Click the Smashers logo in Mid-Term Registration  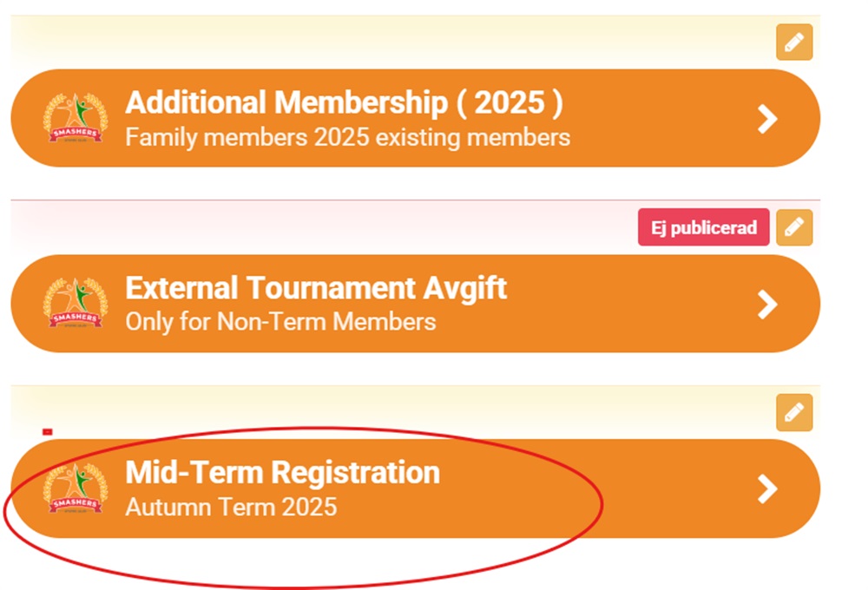[75, 489]
